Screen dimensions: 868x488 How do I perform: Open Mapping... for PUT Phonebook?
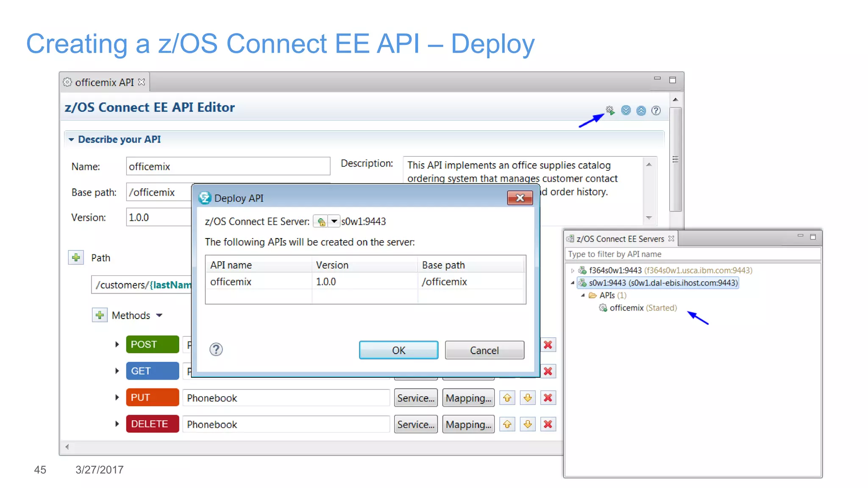pos(468,398)
